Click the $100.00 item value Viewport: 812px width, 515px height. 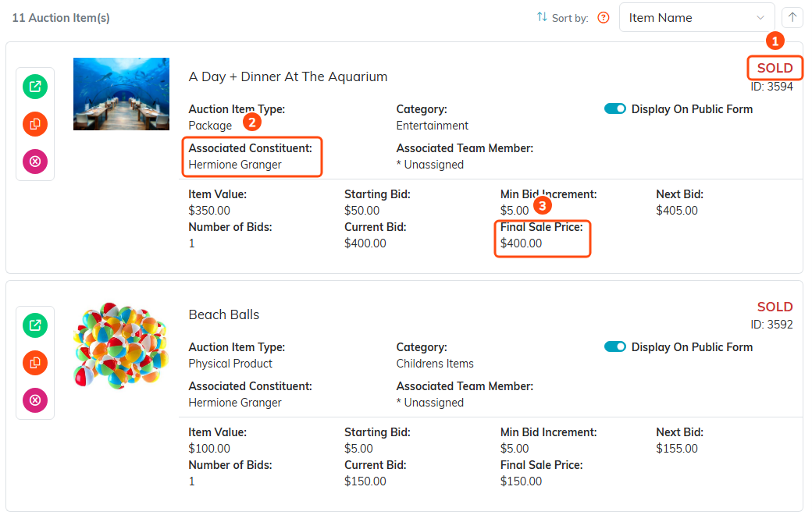(209, 449)
